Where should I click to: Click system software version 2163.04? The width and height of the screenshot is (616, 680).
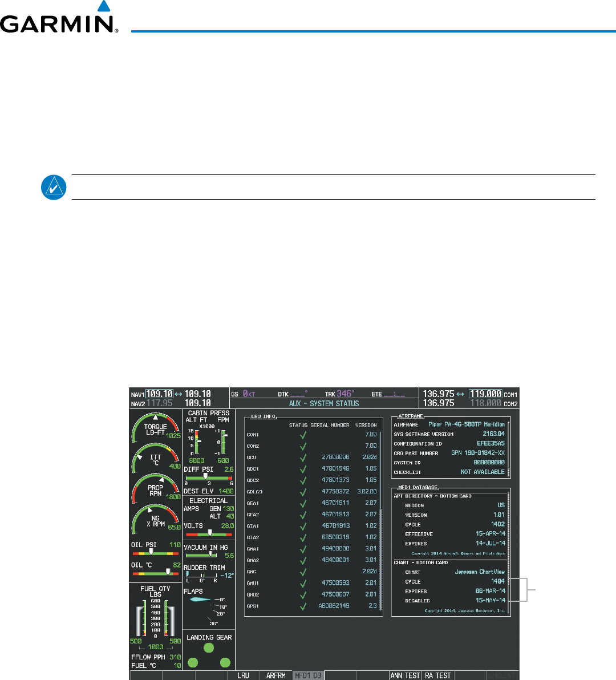(494, 434)
